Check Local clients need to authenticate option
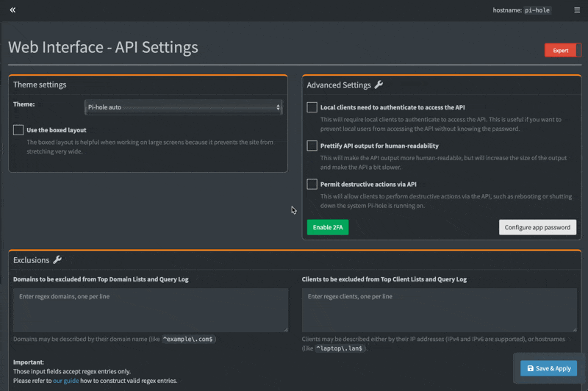588x391 pixels. pyautogui.click(x=312, y=107)
